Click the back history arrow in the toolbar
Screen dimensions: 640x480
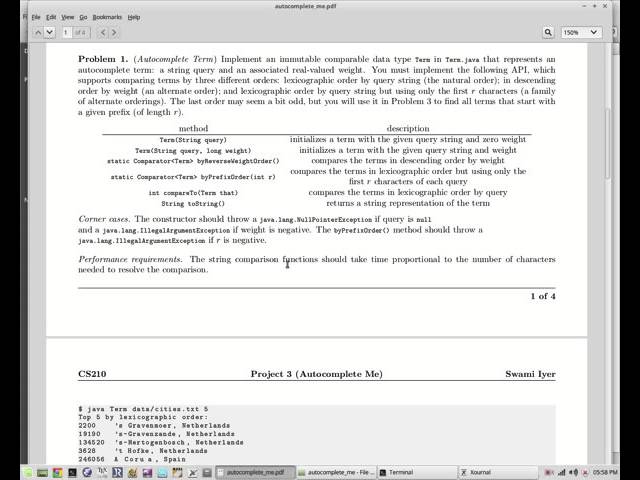point(103,32)
